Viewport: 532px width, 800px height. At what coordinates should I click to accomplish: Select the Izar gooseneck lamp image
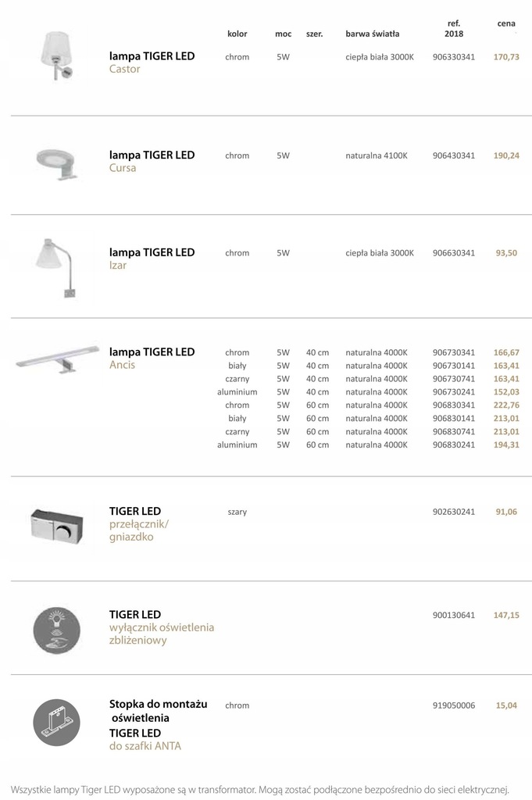[x=57, y=268]
